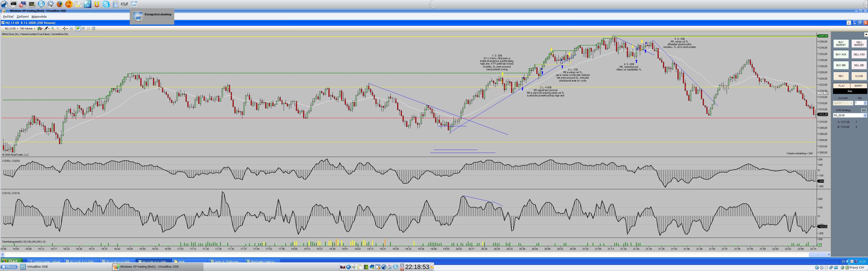Open the NQ 12-08 instrument dropdown
The width and height of the screenshot is (868, 271).
pos(12,29)
